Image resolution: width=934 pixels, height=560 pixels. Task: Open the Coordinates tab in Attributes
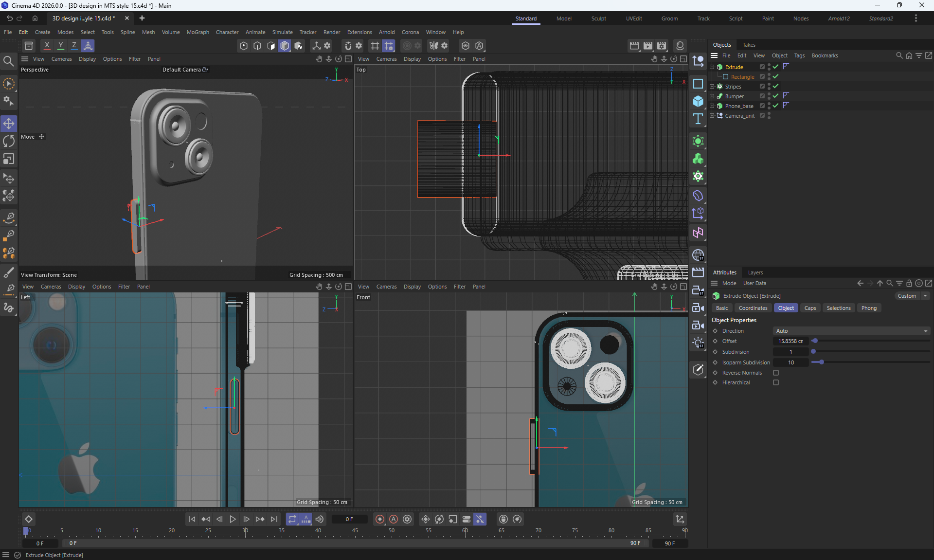click(x=753, y=308)
